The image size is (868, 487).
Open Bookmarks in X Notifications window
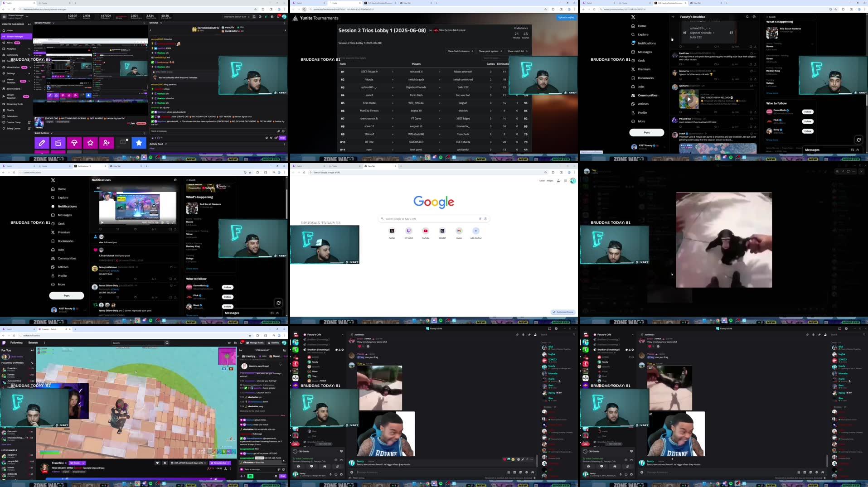tap(63, 241)
